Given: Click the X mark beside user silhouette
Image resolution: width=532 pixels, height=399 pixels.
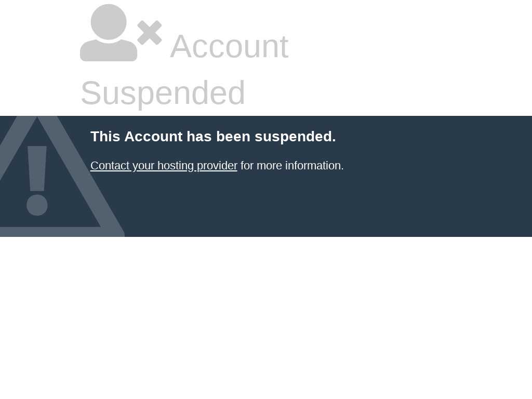Looking at the screenshot, I should coord(150,33).
